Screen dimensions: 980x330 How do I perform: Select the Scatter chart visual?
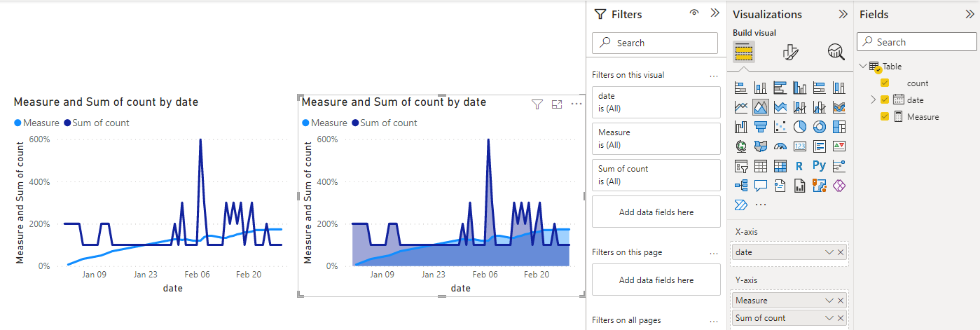coord(780,127)
